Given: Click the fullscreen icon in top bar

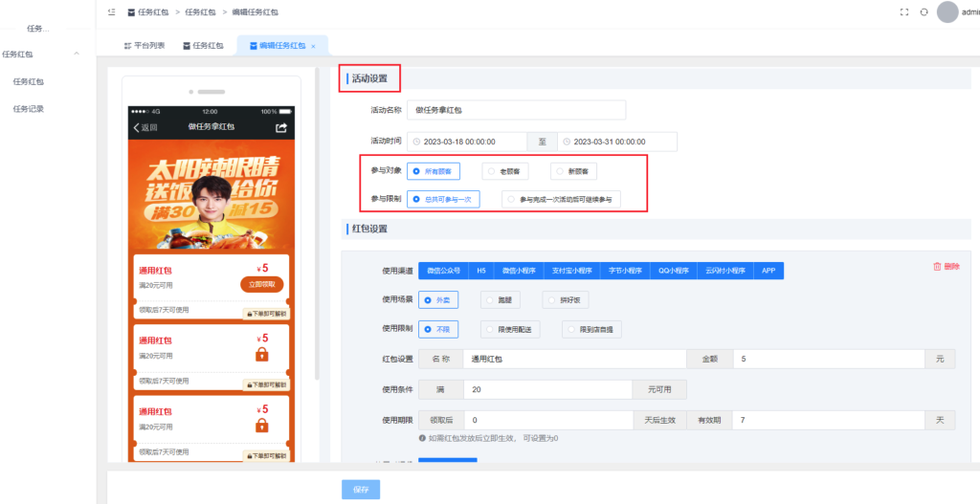Looking at the screenshot, I should 904,12.
